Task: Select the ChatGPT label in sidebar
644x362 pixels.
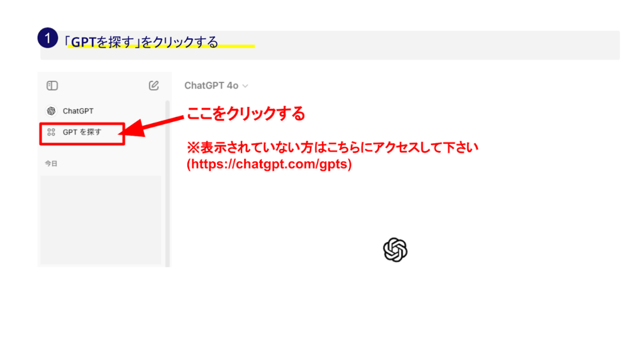Action: (x=78, y=111)
